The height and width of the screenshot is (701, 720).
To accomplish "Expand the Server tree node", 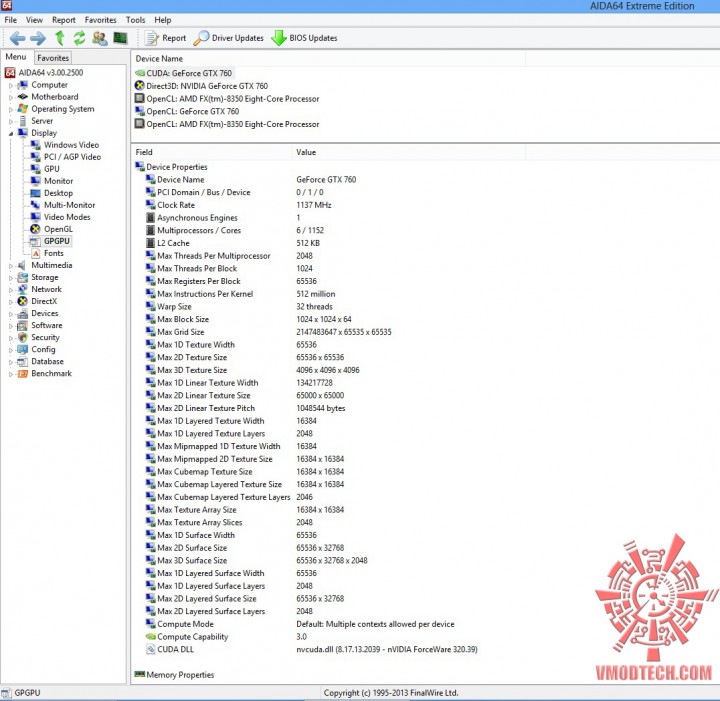I will [x=11, y=122].
